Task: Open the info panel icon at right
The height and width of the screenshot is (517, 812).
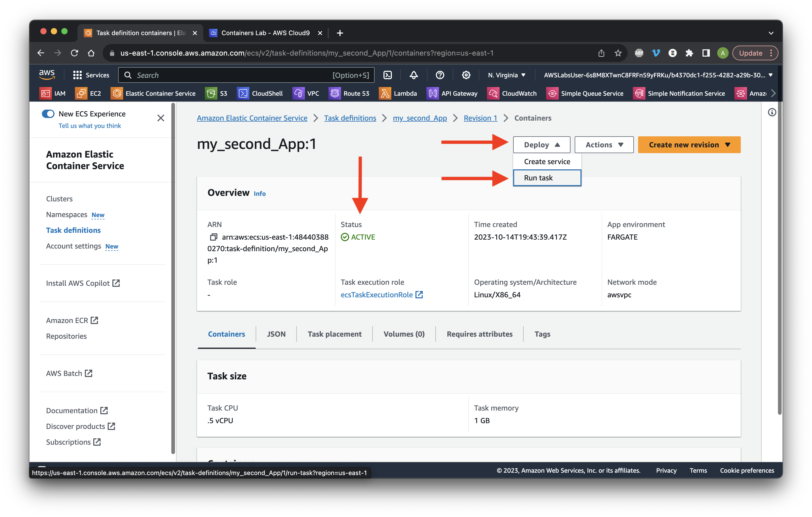Action: 772,112
